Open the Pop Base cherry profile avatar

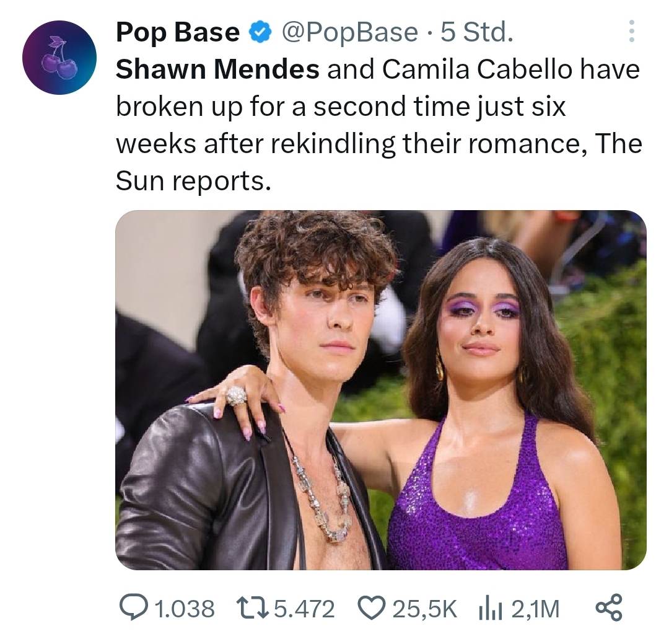click(x=59, y=58)
